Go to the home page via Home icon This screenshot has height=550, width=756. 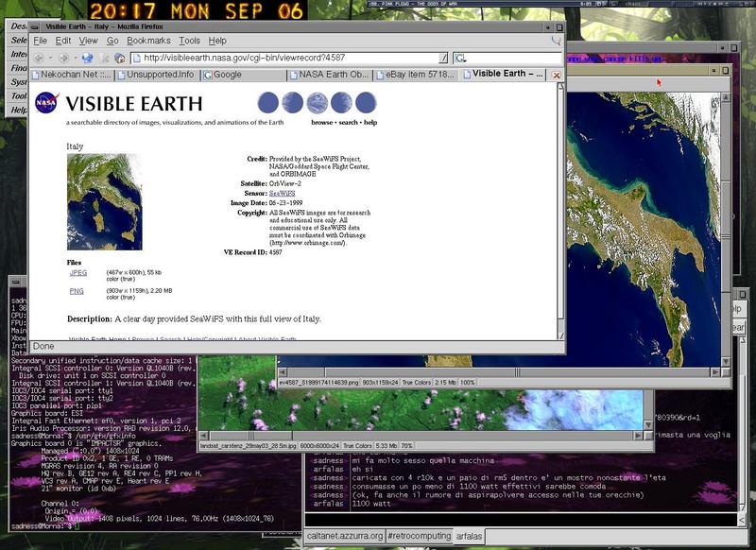click(120, 59)
